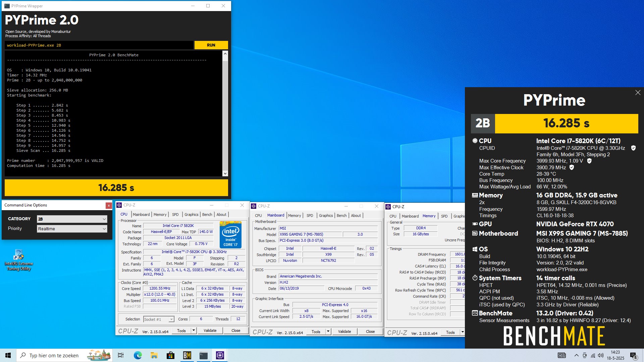Select Memory tab in second CPU-Z window
Viewport: 644px width, 362px height.
tap(294, 216)
